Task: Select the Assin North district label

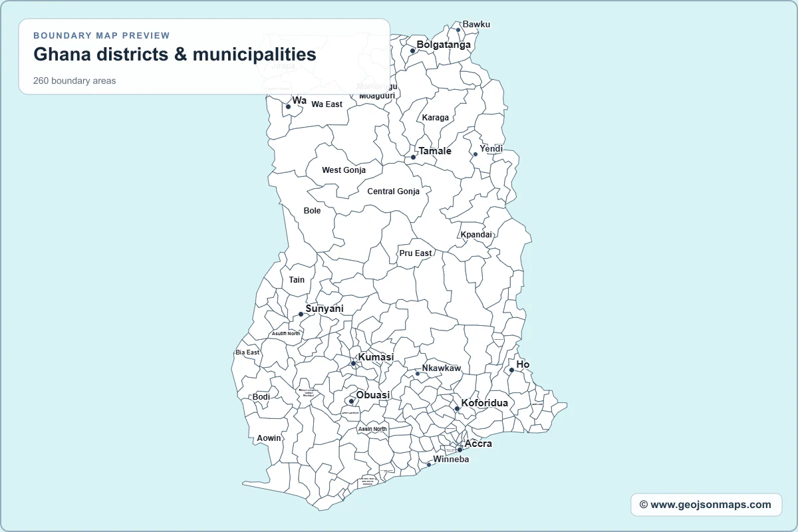Action: (372, 430)
